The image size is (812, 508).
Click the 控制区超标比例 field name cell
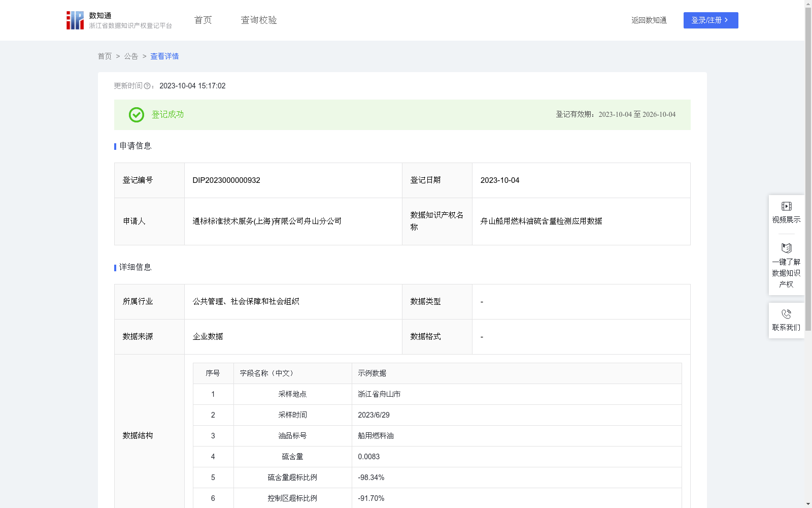coord(292,498)
